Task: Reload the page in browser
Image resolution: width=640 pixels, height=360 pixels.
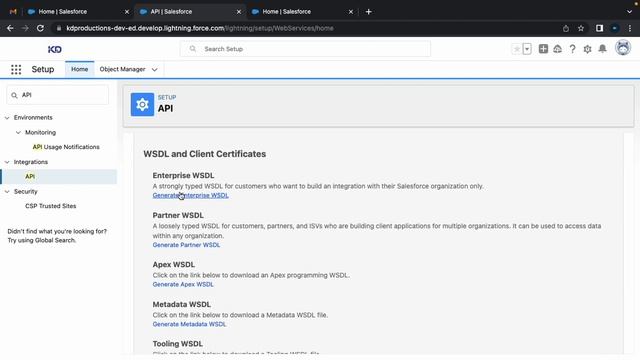Action: tap(40, 28)
